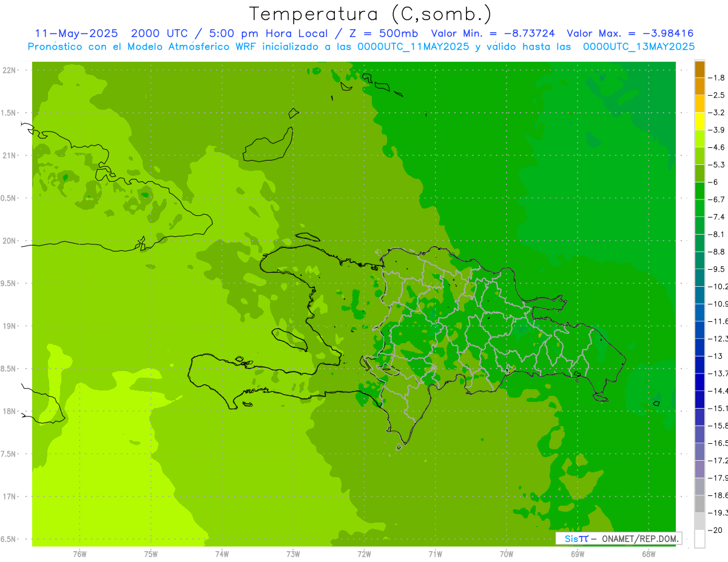Screen dimensions: 728x562
Task: Click the "69W" longitude axis label
Action: [x=577, y=554]
